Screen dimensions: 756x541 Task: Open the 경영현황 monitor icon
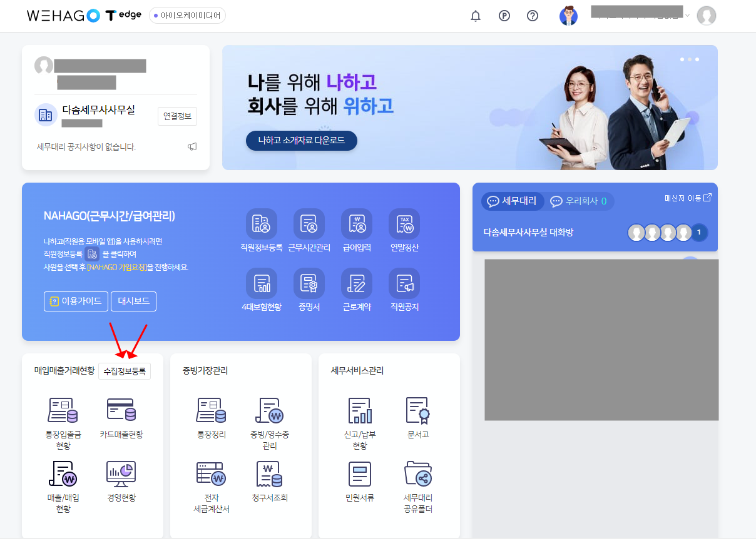121,474
